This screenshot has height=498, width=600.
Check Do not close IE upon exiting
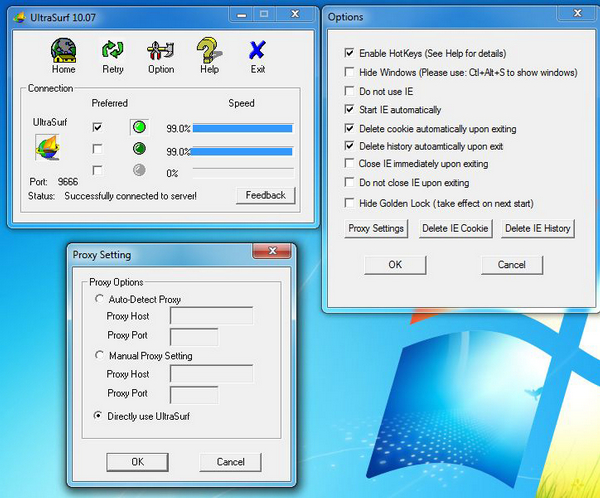tap(349, 182)
